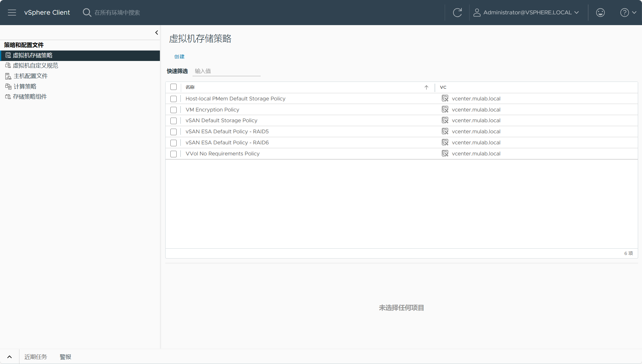642x364 pixels.
Task: Open vSAN ESA Default Policy - RAID5 name
Action: (x=227, y=131)
